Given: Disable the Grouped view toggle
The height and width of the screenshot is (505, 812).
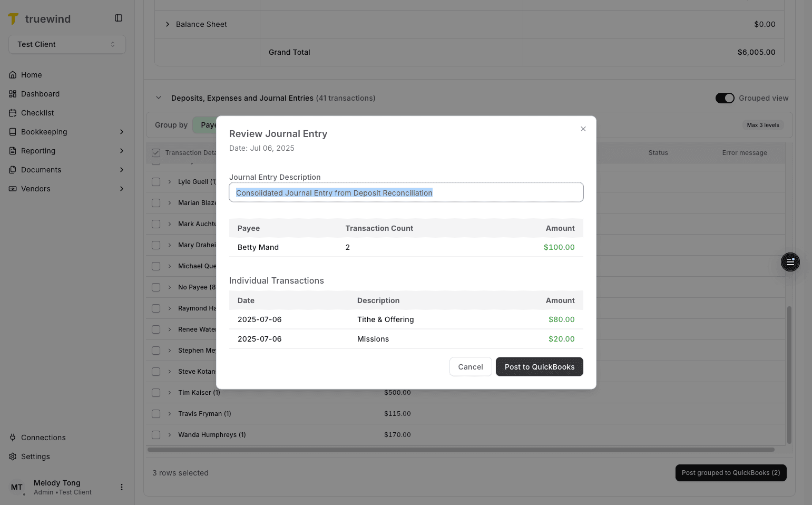Looking at the screenshot, I should [725, 98].
